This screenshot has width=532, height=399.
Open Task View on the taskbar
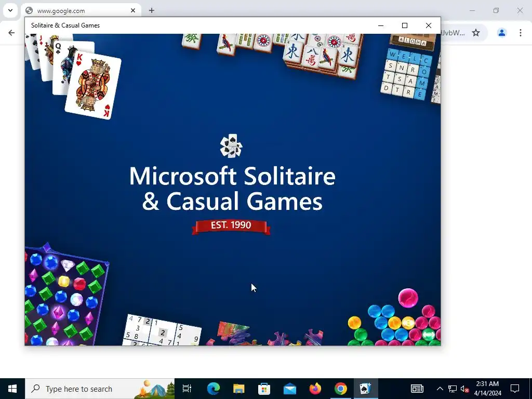pos(187,389)
